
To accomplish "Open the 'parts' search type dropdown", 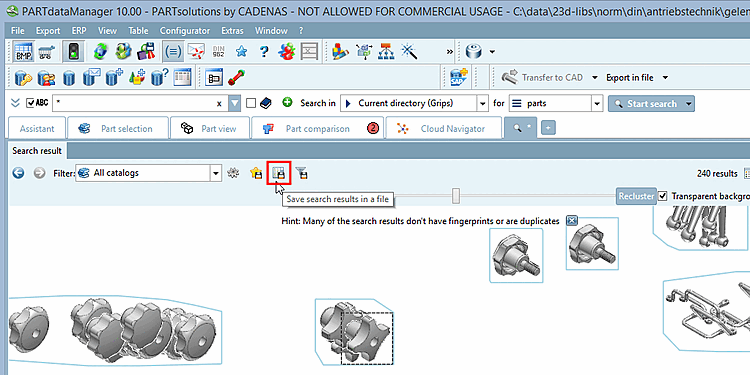I will coord(597,103).
